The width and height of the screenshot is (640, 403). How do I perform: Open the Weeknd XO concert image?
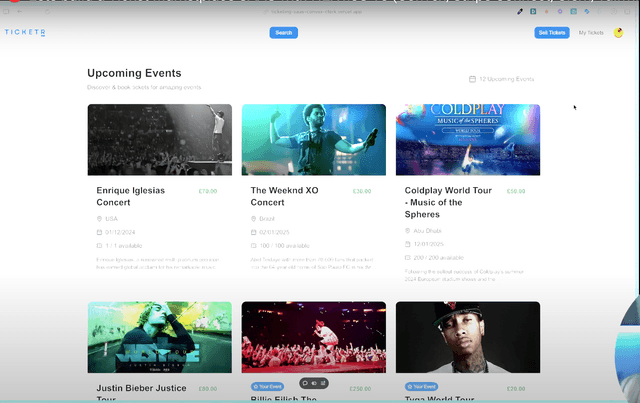pyautogui.click(x=313, y=140)
